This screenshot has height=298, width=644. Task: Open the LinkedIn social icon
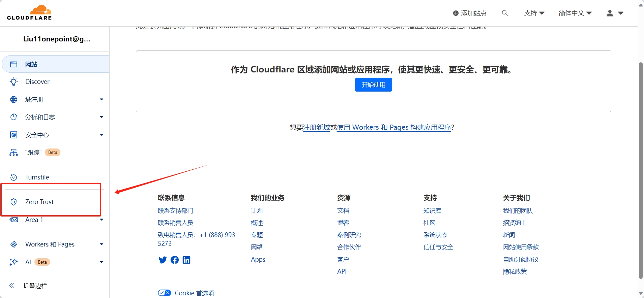tap(186, 260)
